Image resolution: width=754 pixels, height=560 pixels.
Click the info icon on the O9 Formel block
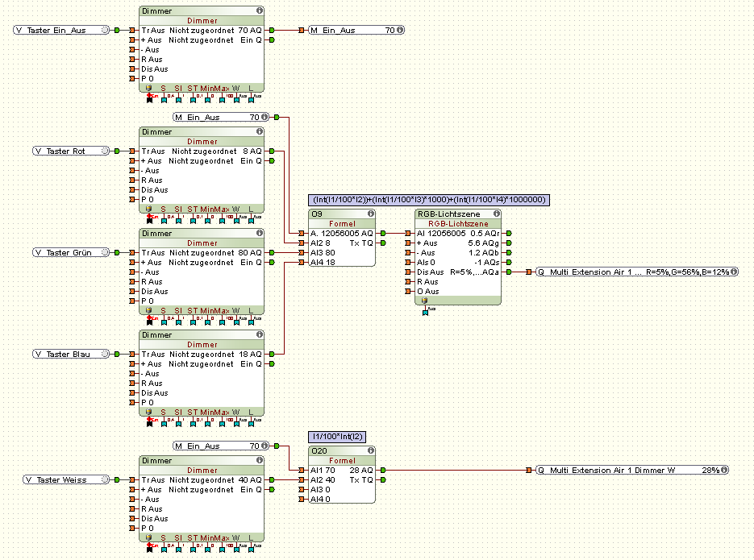point(371,214)
